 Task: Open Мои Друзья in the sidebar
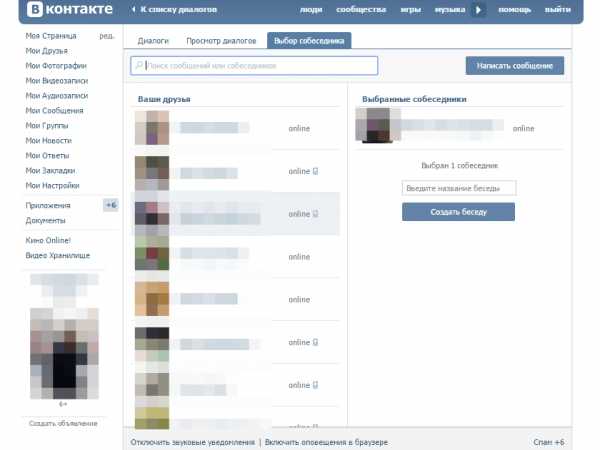point(46,51)
